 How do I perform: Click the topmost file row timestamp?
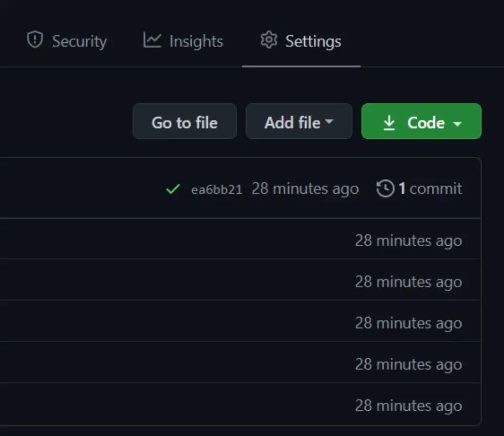[409, 241]
